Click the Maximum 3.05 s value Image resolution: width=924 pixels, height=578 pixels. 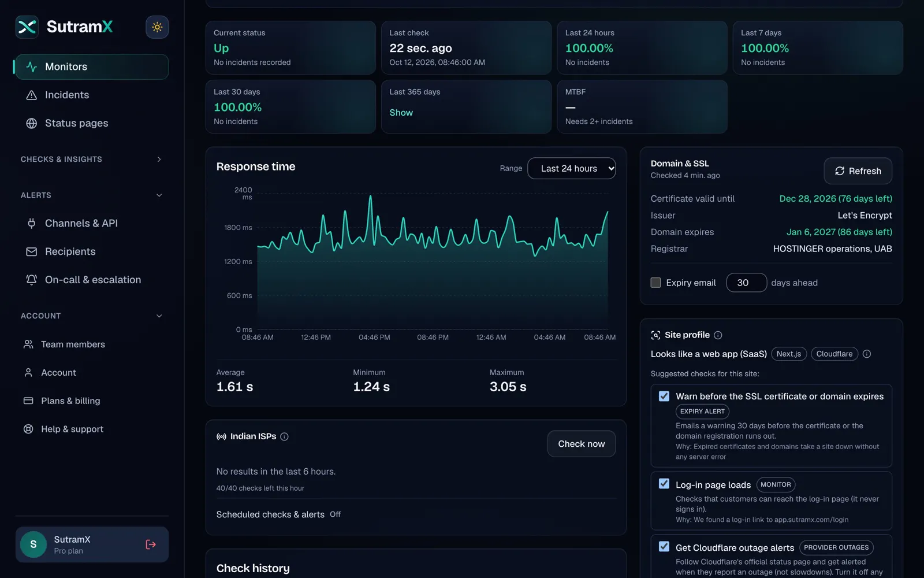(508, 387)
